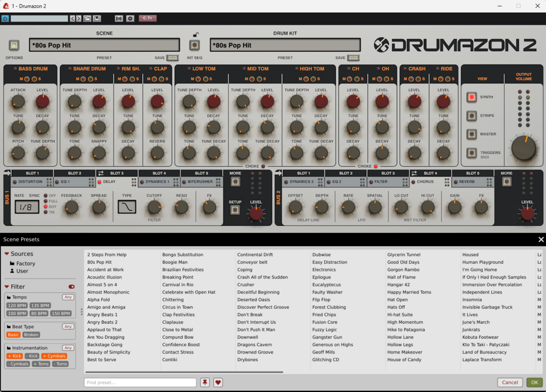
Task: Disable the Delay effect LED in Bus 1
Action: [x=100, y=182]
